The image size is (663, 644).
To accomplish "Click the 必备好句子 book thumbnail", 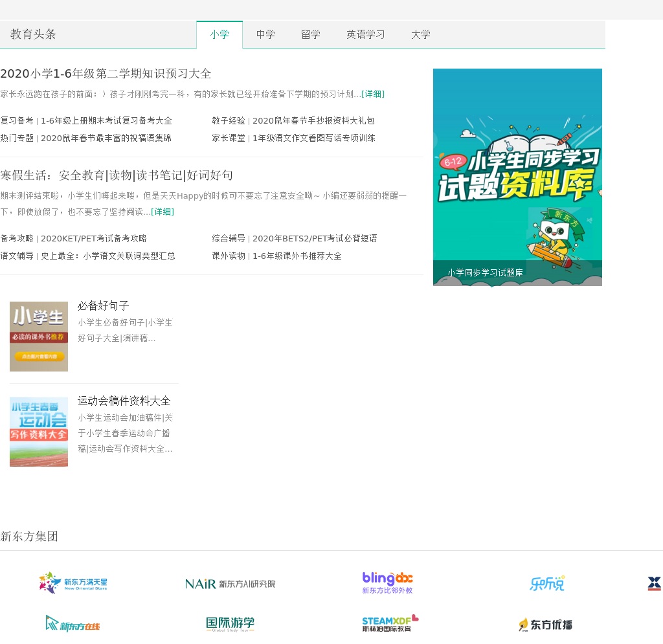I will coord(39,337).
